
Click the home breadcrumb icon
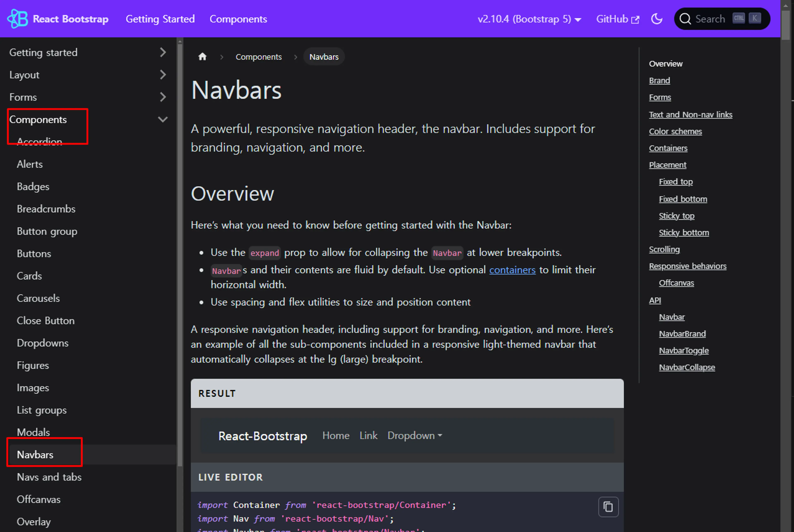pos(202,57)
